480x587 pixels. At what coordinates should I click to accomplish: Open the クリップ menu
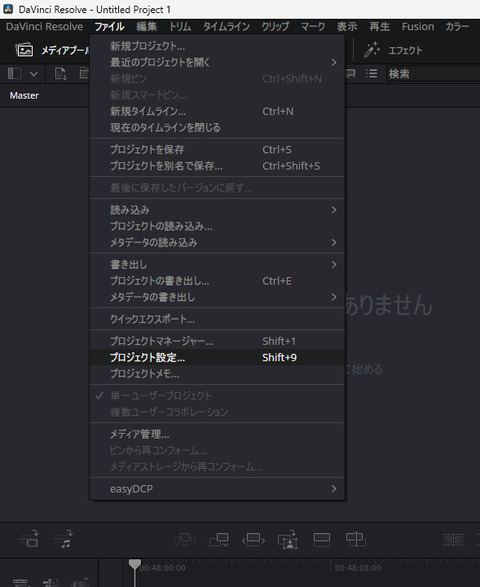coord(275,27)
